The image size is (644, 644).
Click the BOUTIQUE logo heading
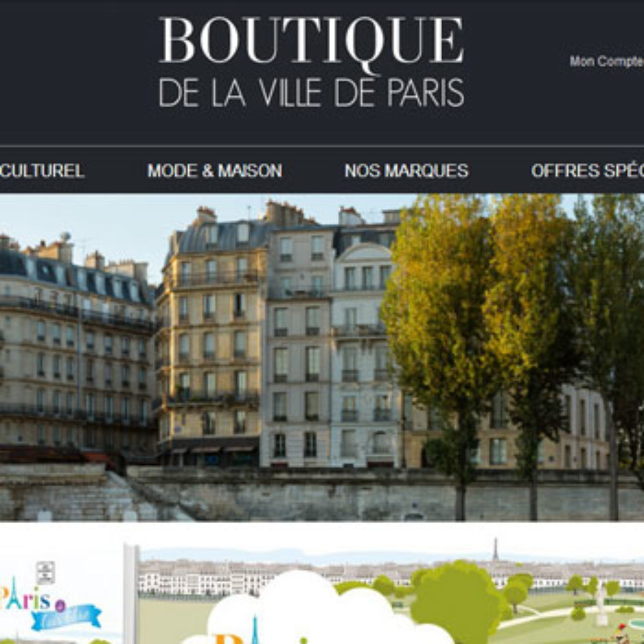tap(311, 42)
